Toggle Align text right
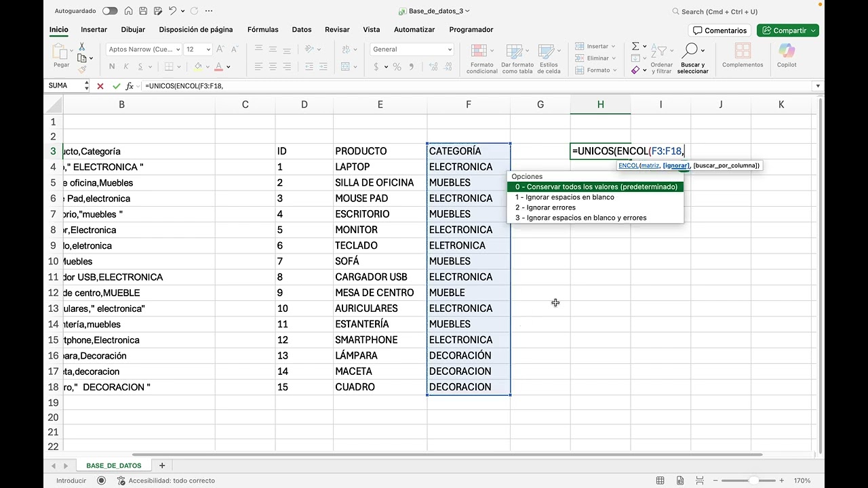This screenshot has height=488, width=868. [x=287, y=66]
